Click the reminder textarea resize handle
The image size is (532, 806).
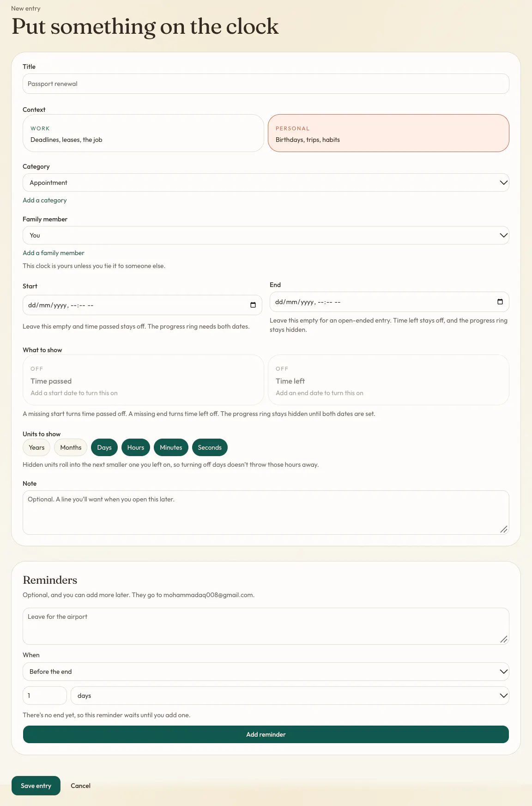504,639
